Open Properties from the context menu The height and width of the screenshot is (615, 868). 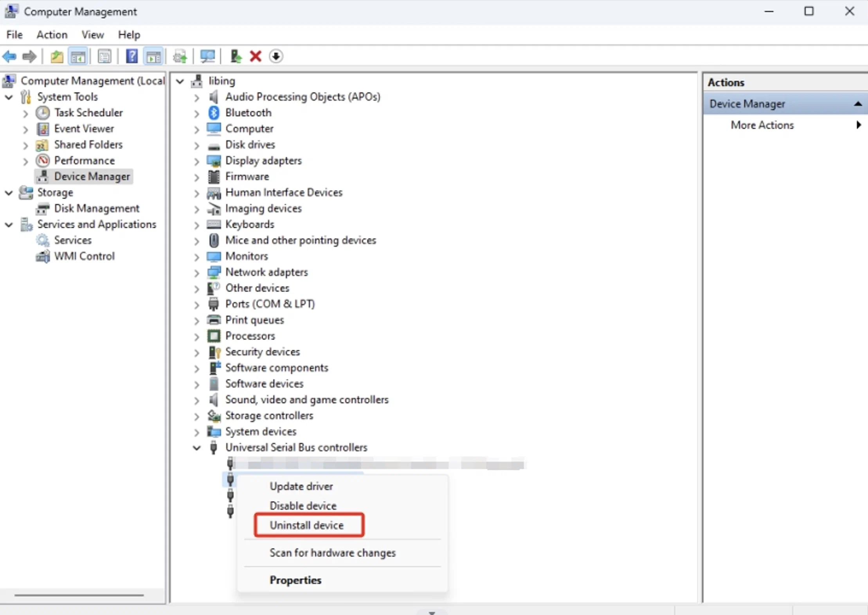tap(295, 580)
